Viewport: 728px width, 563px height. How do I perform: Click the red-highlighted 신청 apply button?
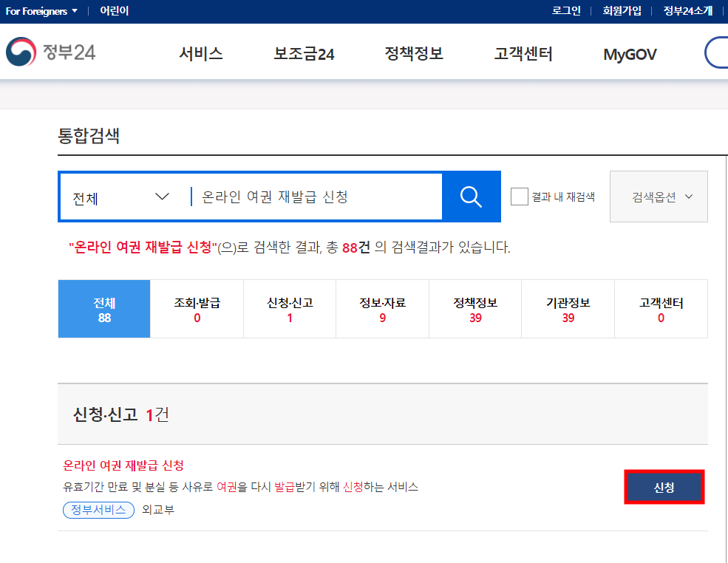pyautogui.click(x=664, y=487)
